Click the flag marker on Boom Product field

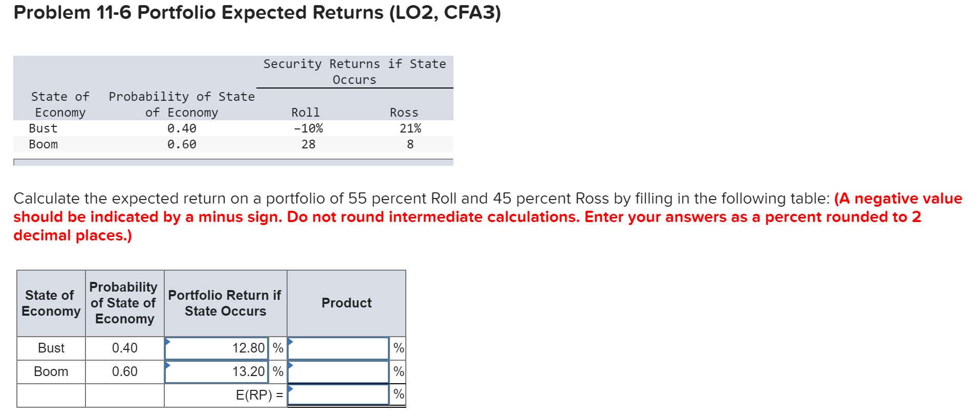(292, 366)
